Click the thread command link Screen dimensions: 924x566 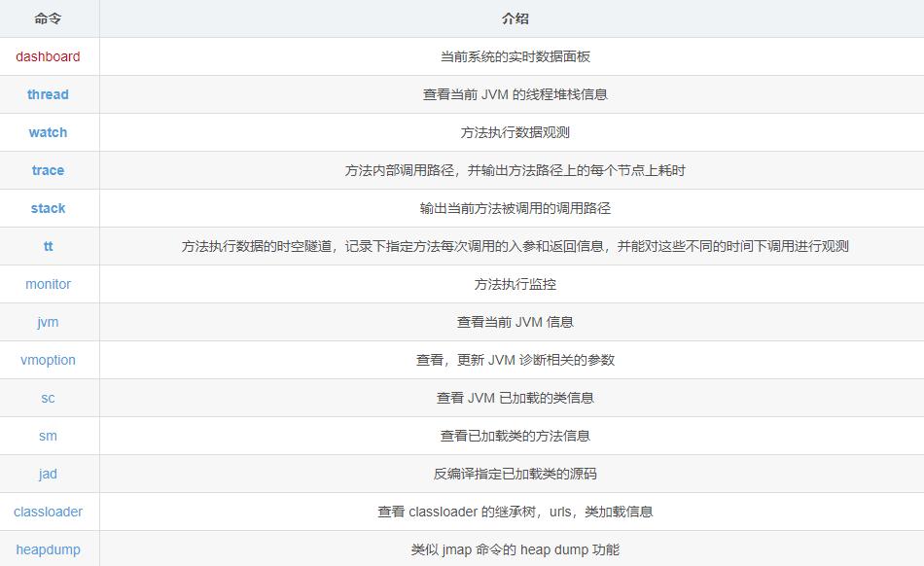pyautogui.click(x=48, y=94)
